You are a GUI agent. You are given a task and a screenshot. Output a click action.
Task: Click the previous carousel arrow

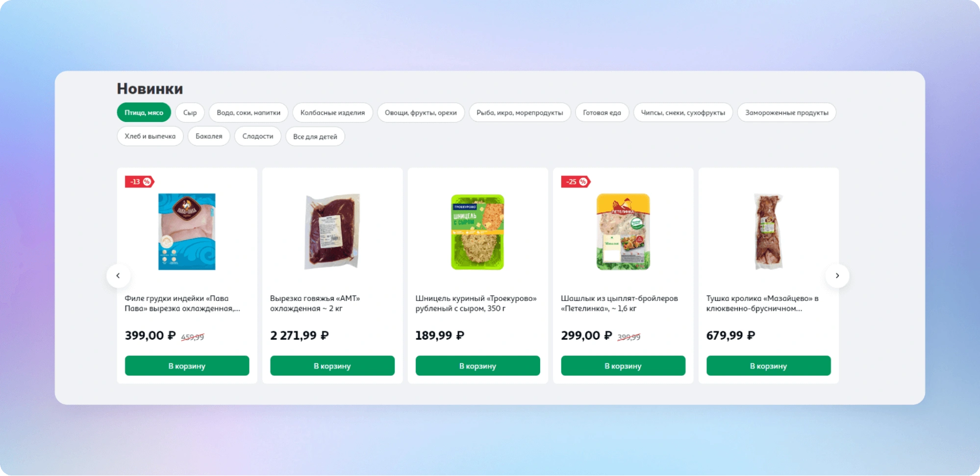118,276
